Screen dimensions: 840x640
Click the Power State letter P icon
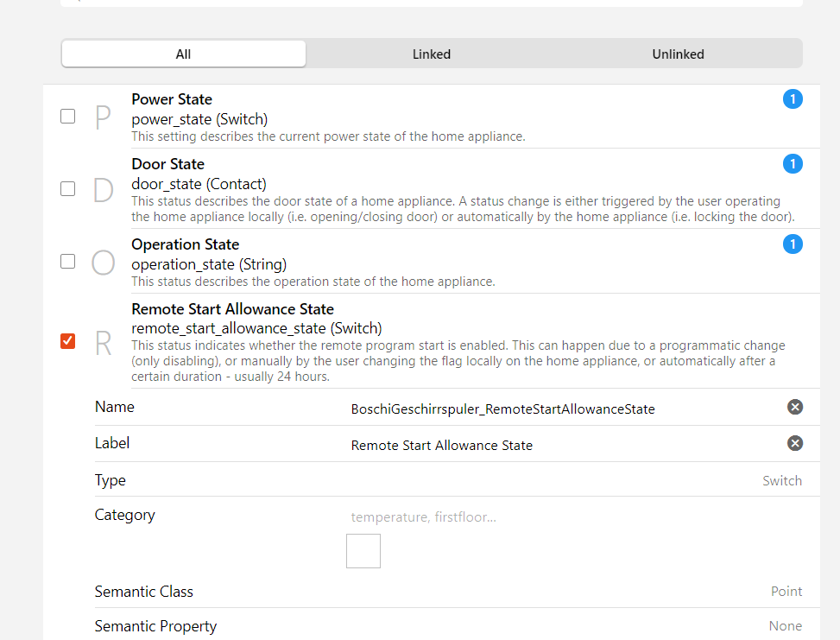pyautogui.click(x=103, y=117)
